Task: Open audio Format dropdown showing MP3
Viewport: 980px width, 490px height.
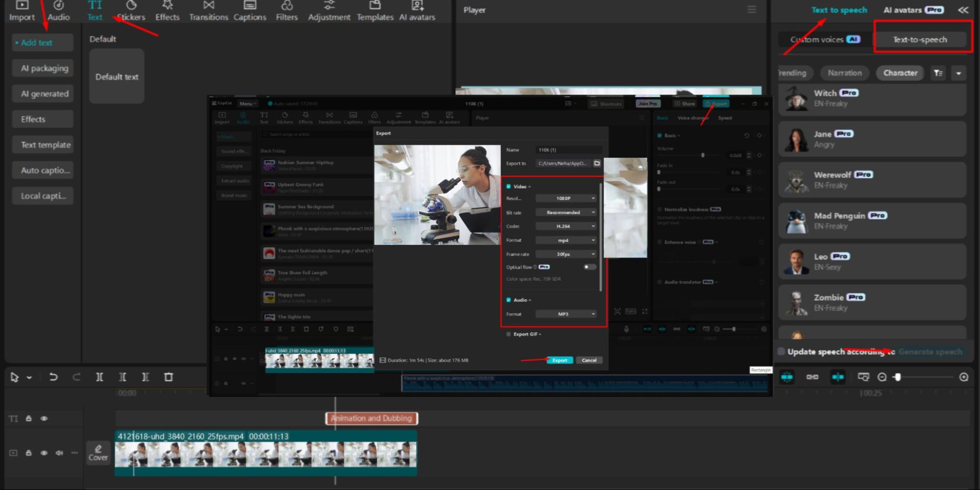Action: click(x=566, y=314)
